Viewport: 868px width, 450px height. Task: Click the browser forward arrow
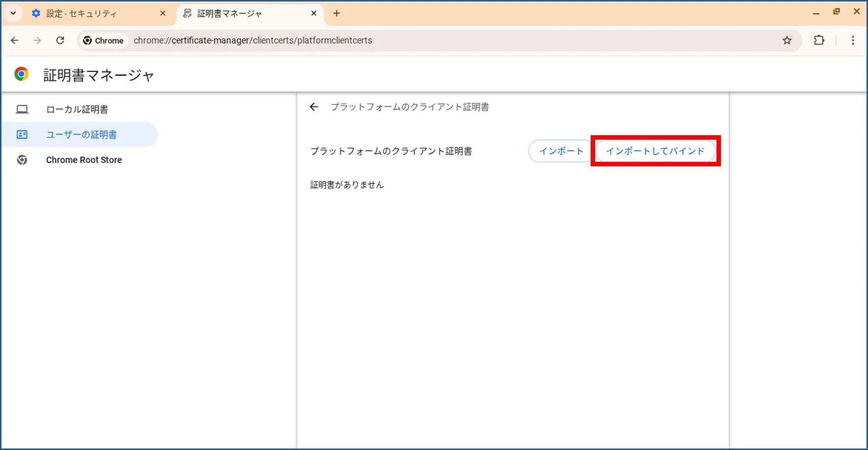38,40
